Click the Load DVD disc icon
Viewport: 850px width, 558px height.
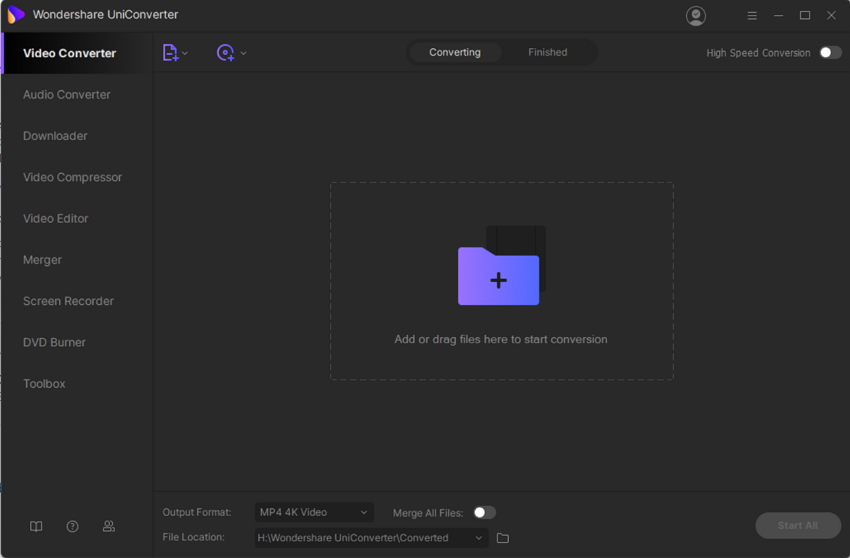(x=225, y=53)
